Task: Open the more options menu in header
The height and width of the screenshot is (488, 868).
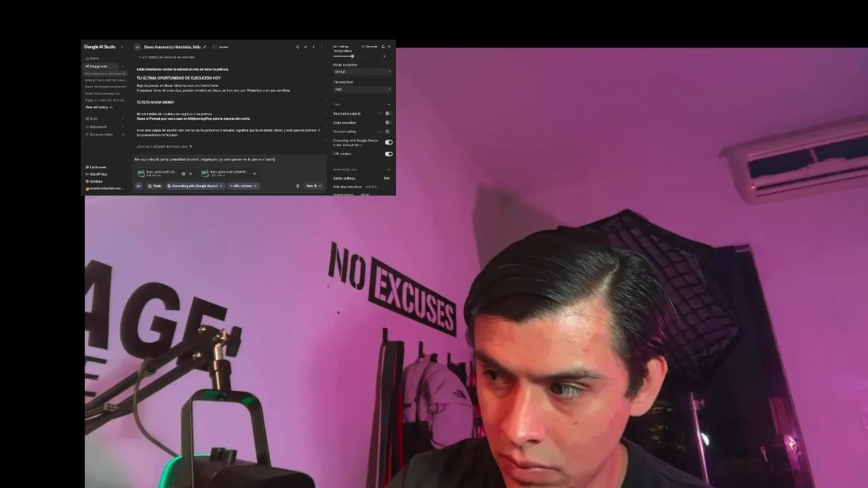Action: coord(321,47)
